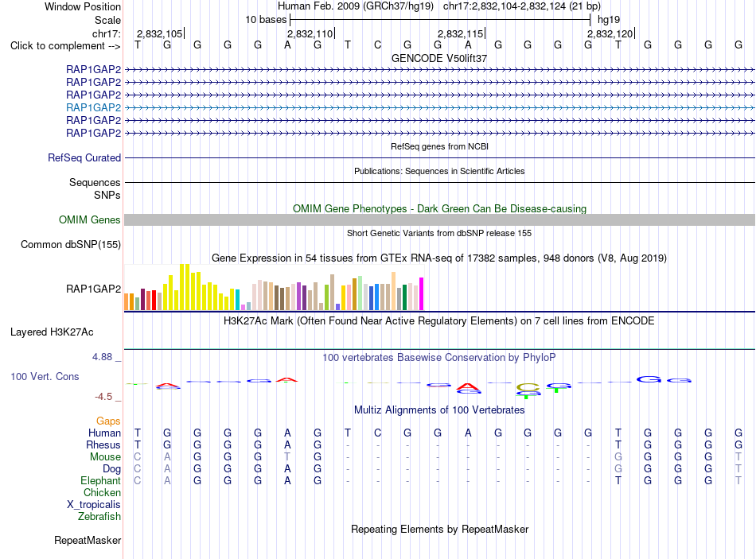756x559 pixels.
Task: Click the SNPs track label
Action: (107, 195)
